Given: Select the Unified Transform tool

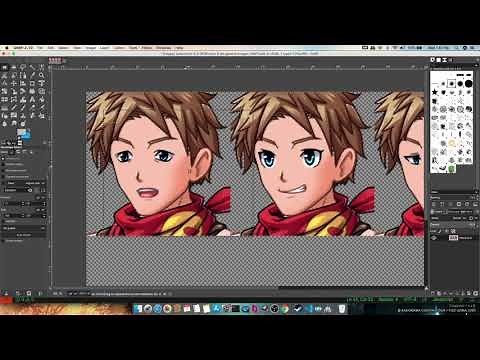Looking at the screenshot, I should pyautogui.click(x=41, y=83).
